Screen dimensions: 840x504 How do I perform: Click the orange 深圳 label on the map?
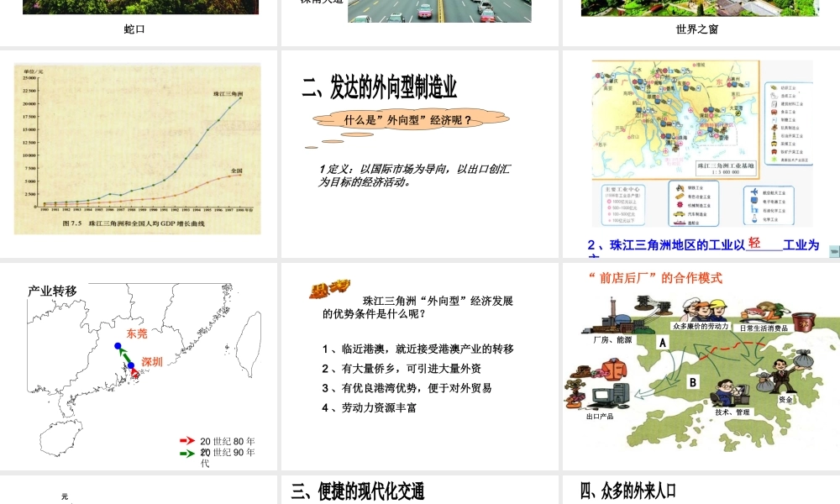(151, 361)
